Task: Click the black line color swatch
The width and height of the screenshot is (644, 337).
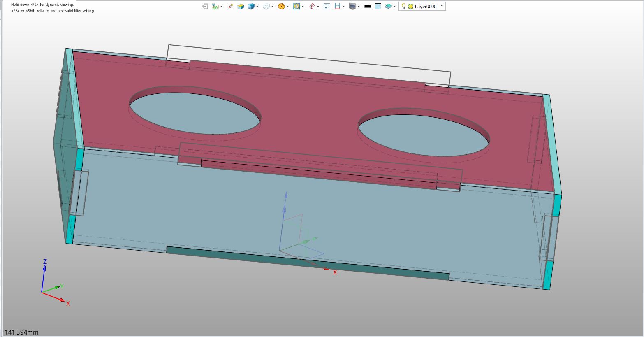Action: point(368,7)
